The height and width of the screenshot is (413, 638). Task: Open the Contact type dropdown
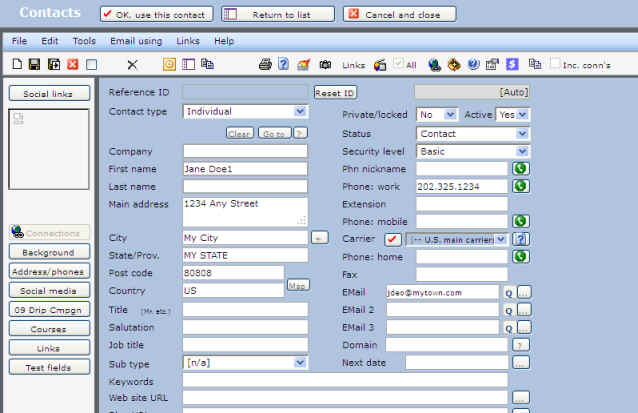(245, 111)
